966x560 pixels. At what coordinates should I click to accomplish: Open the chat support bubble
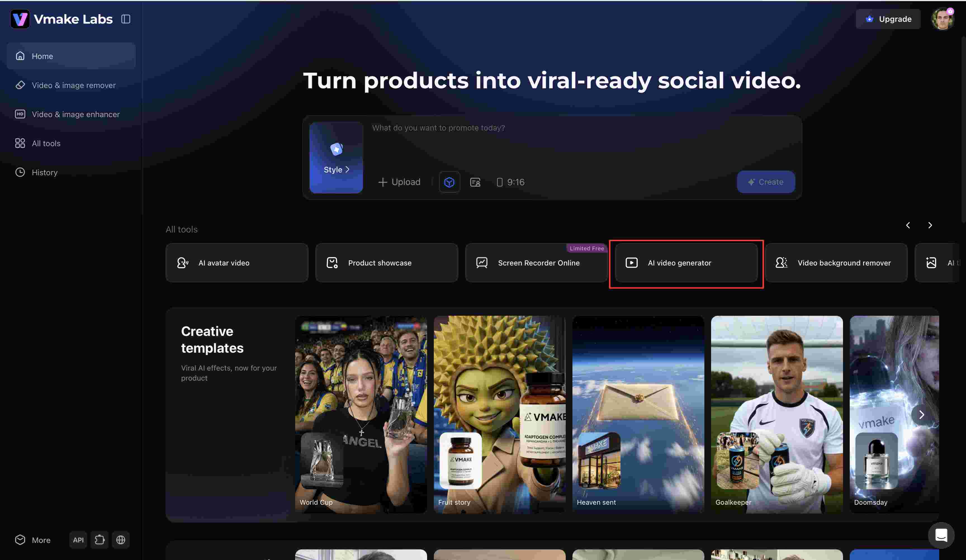click(x=941, y=535)
